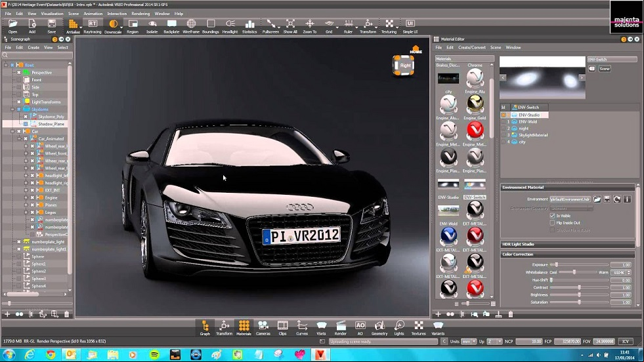Open the Graph module in bottom bar
This screenshot has height=362, width=644.
pos(205,328)
